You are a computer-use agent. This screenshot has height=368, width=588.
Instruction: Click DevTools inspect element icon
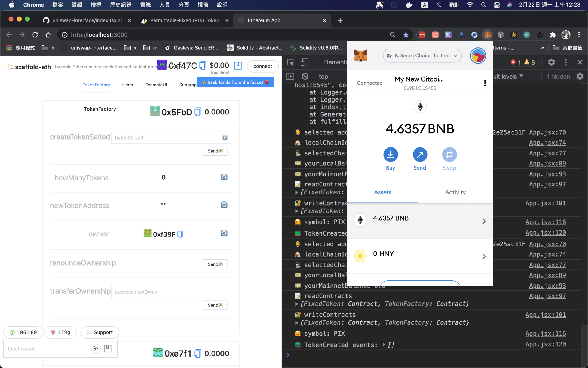(291, 62)
